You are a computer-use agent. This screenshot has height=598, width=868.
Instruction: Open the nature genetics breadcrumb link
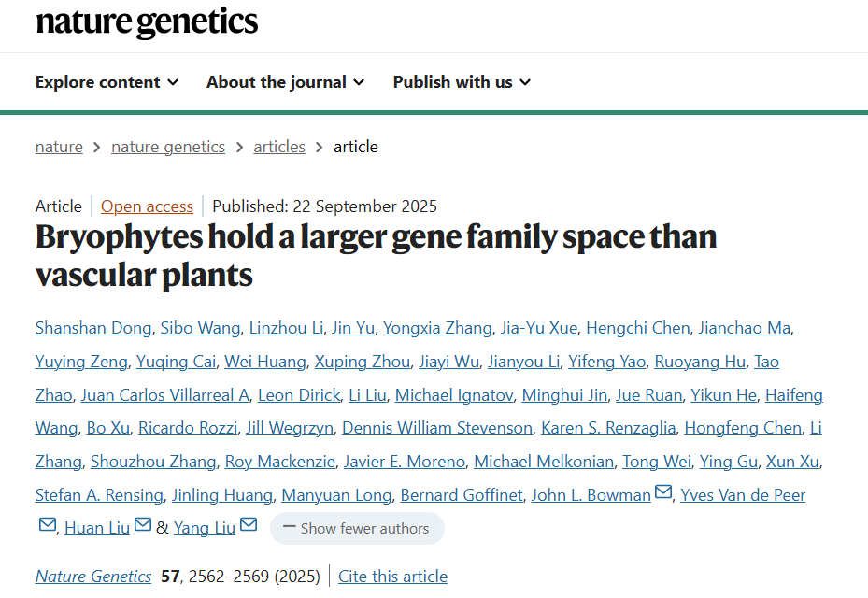(x=168, y=147)
